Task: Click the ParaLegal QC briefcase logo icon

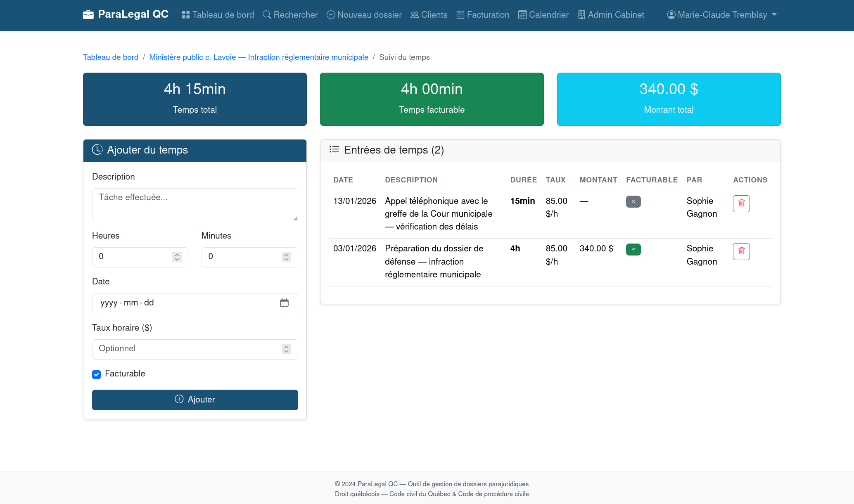Action: click(88, 15)
